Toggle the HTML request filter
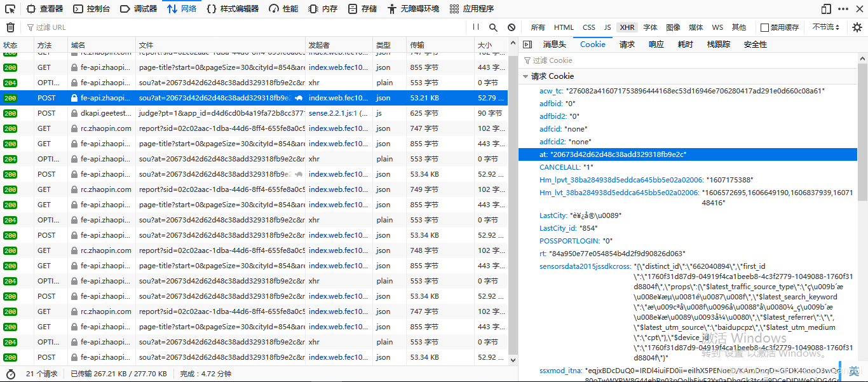 (x=564, y=27)
